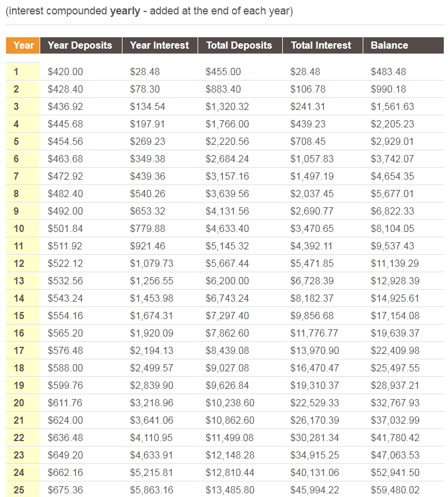Click the Year Deposits column header
This screenshot has height=497, width=448.
point(80,45)
